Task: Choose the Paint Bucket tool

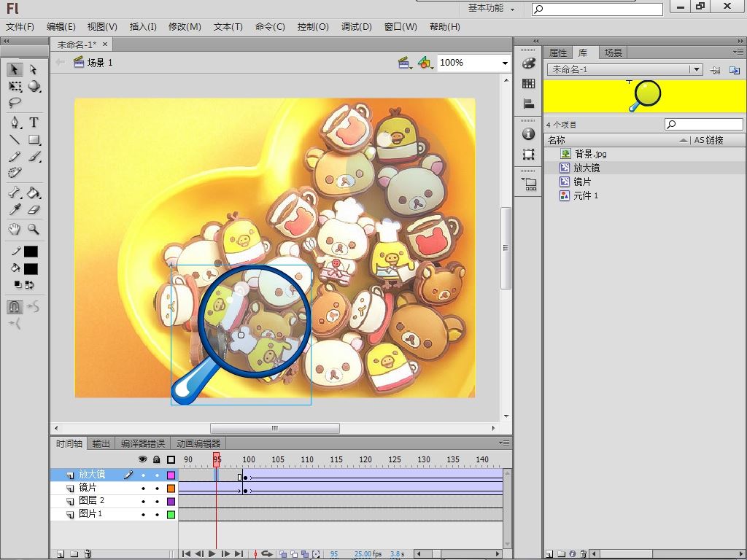Action: coord(34,192)
